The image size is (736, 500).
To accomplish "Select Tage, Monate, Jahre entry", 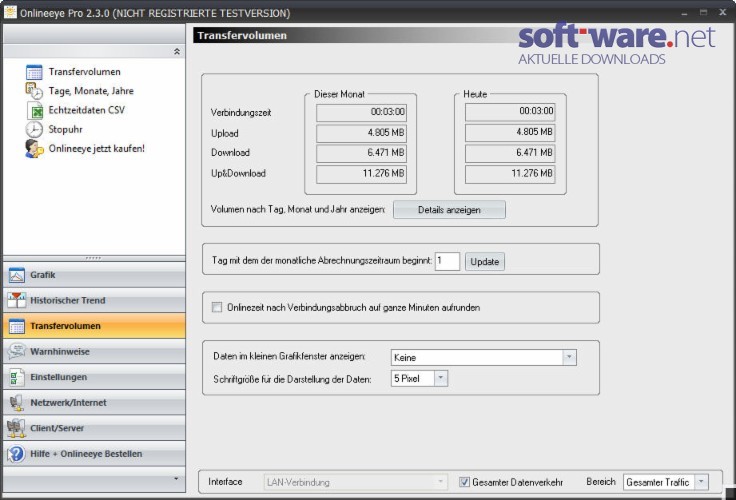I will point(91,91).
